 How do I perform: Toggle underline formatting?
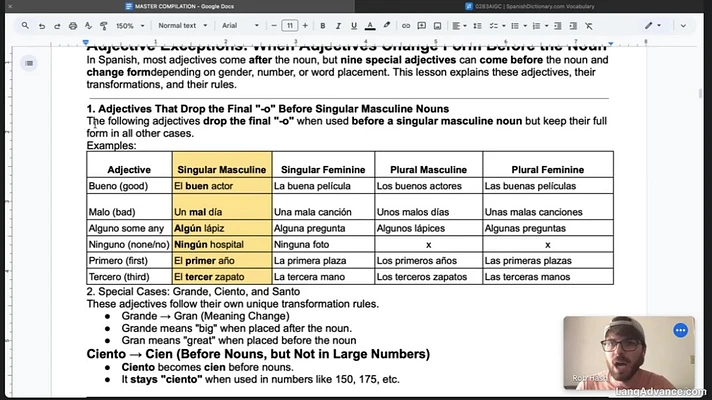(354, 26)
